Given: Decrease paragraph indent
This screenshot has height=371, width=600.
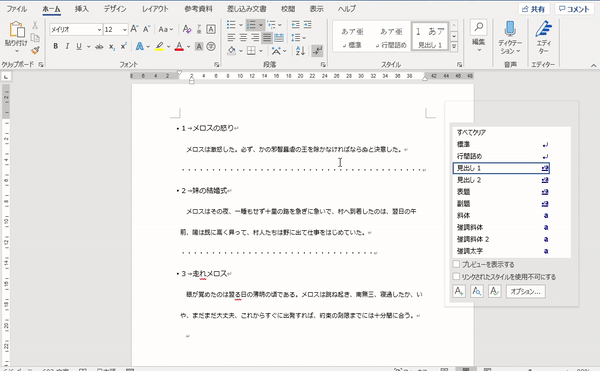Looking at the screenshot, I should (x=295, y=25).
